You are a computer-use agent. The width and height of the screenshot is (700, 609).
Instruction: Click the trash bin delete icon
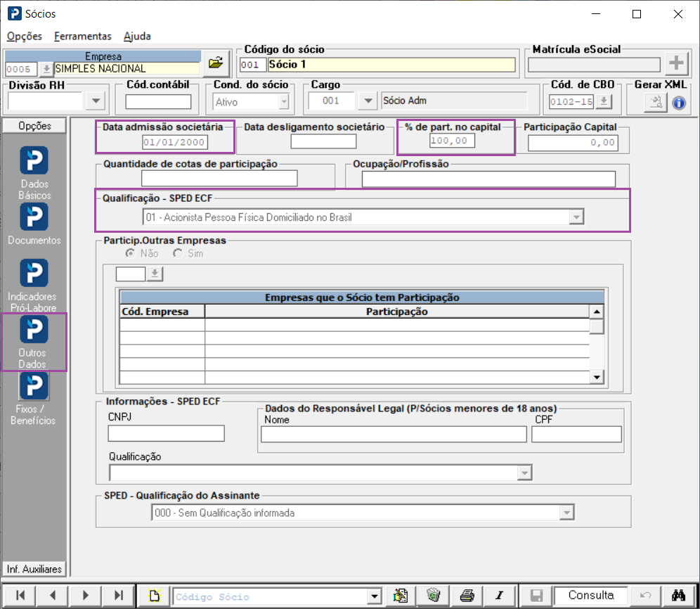pos(434,596)
